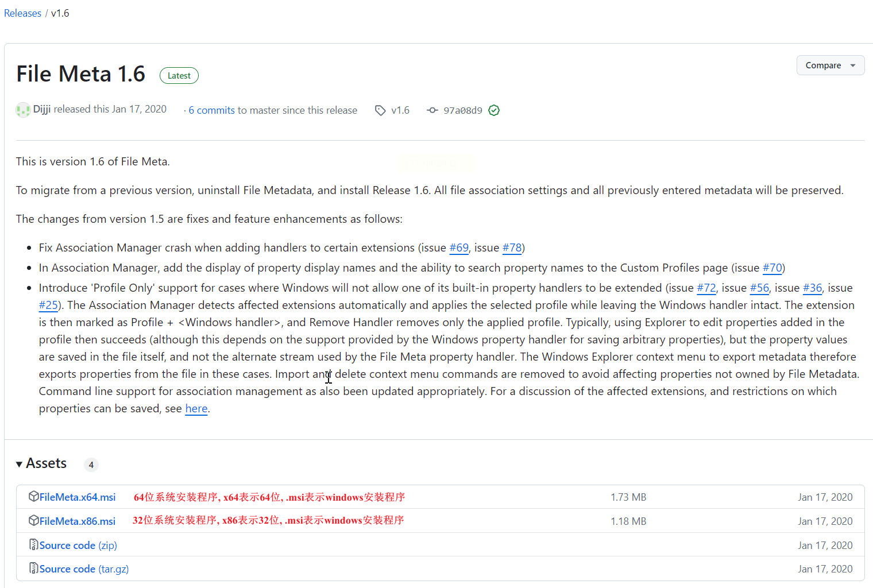Open the v1.6 tag link
Screen dimensions: 873x588
click(x=400, y=110)
